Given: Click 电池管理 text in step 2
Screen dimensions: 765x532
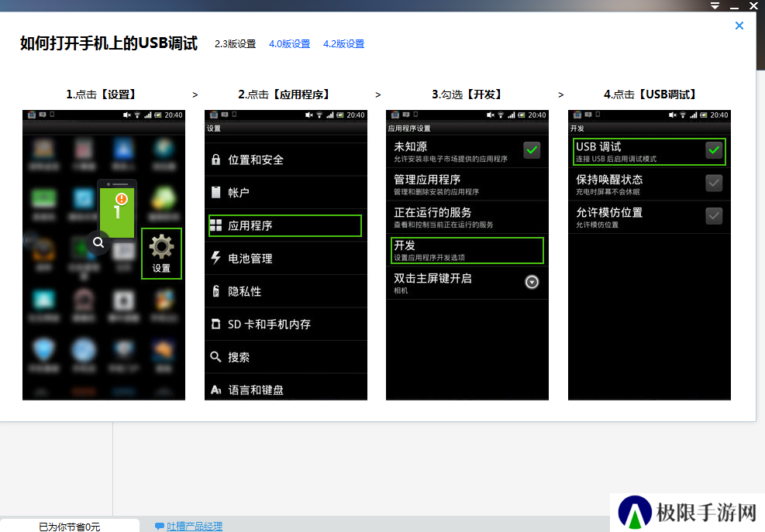Looking at the screenshot, I should tap(250, 259).
